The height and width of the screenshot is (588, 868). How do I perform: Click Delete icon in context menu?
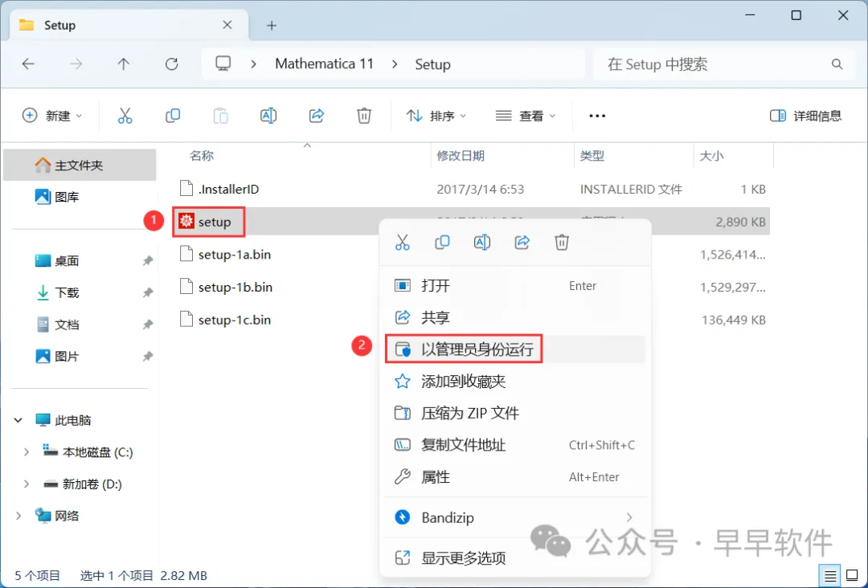(562, 243)
